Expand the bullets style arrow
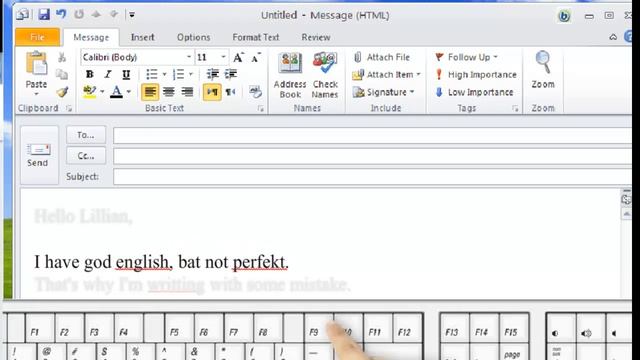Viewport: 640px width, 360px height. pos(164,74)
